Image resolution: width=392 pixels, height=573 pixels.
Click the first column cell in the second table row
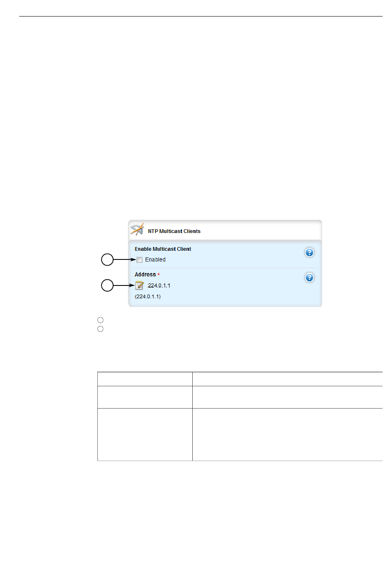145,397
